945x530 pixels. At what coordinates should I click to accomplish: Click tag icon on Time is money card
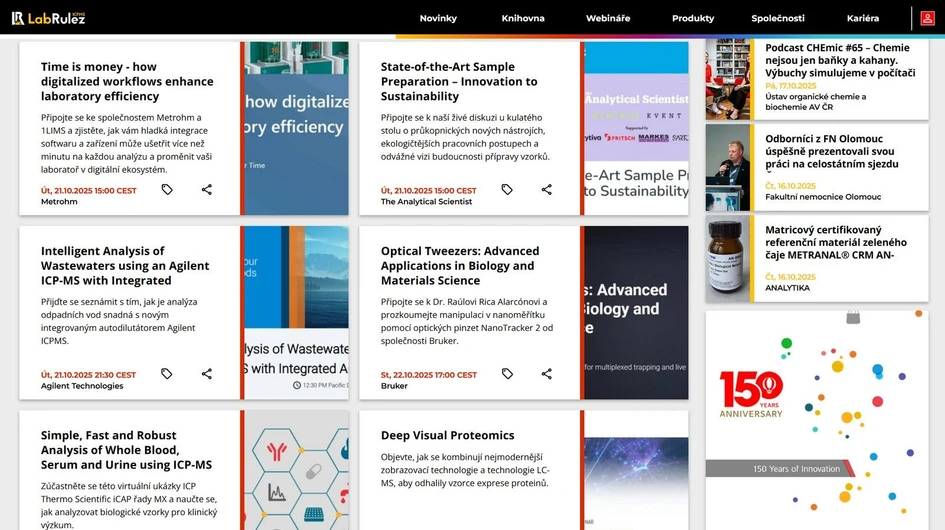(x=167, y=189)
